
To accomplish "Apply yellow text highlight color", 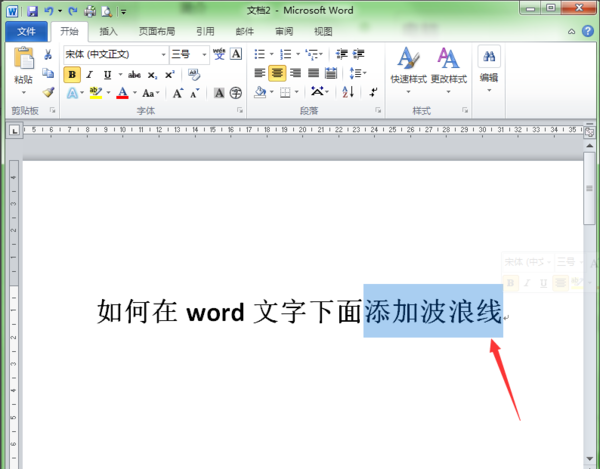I will (95, 93).
